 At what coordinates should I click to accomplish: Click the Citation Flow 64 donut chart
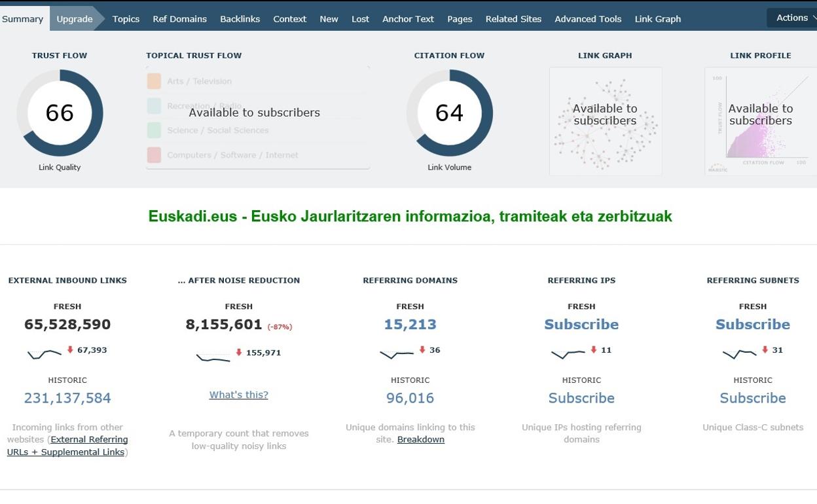click(449, 113)
